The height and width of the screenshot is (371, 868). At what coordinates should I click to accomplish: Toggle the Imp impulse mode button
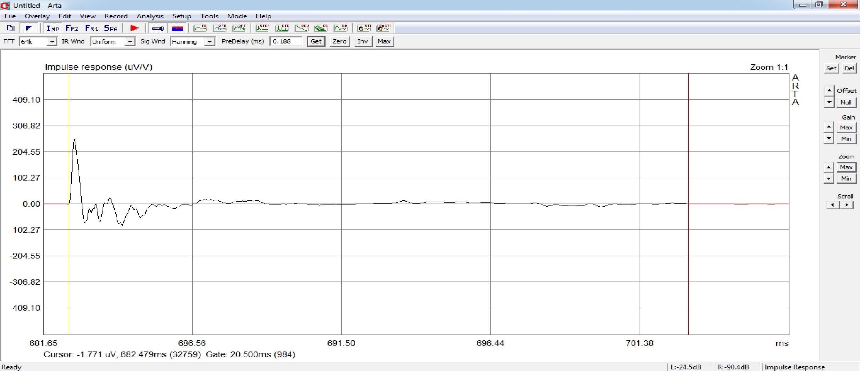53,28
